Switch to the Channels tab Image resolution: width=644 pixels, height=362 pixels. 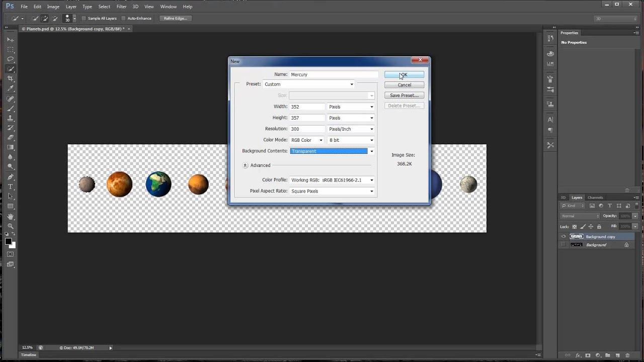tap(595, 198)
